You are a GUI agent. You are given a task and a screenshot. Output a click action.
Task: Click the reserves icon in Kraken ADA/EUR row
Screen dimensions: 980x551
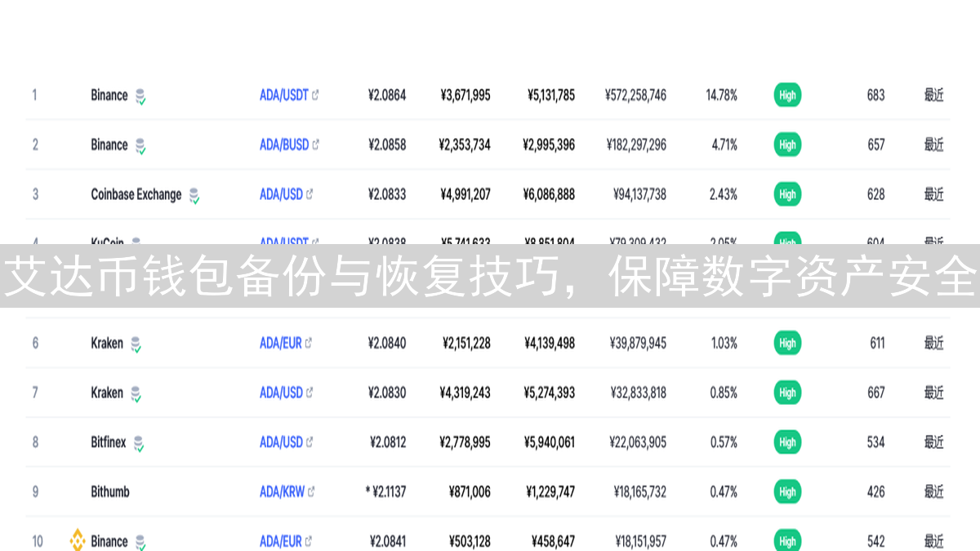(136, 344)
